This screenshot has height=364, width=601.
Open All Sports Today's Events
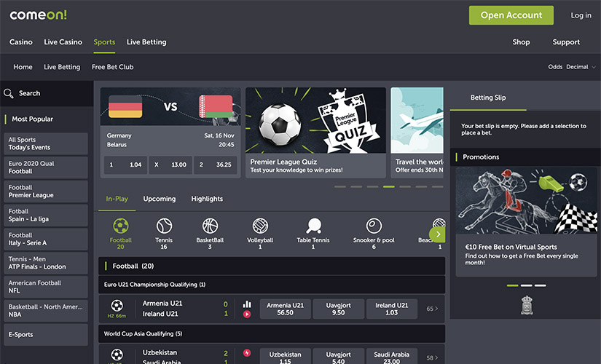tap(46, 143)
